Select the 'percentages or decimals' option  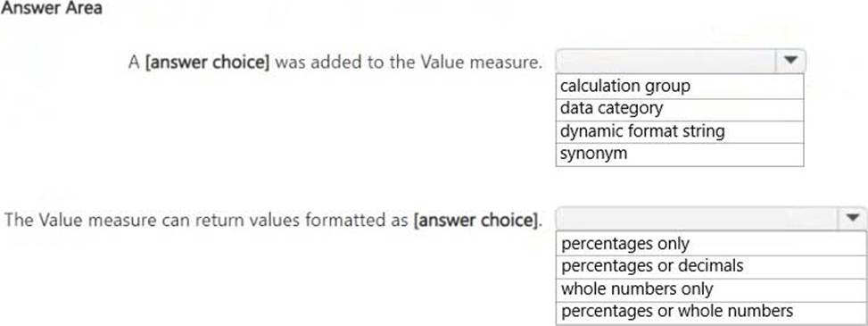(711, 267)
